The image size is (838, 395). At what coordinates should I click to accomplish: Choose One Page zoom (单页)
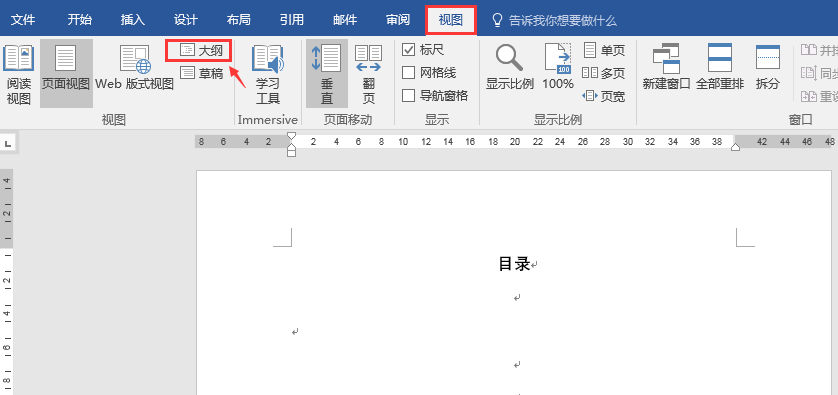604,50
